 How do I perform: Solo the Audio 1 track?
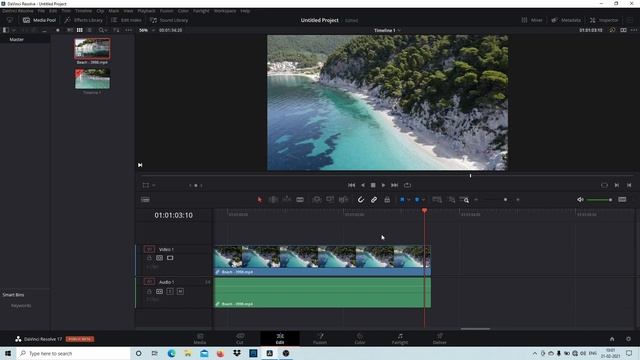(x=170, y=291)
